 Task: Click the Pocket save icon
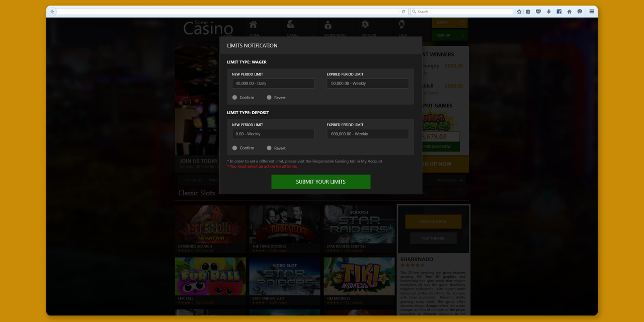pyautogui.click(x=538, y=12)
